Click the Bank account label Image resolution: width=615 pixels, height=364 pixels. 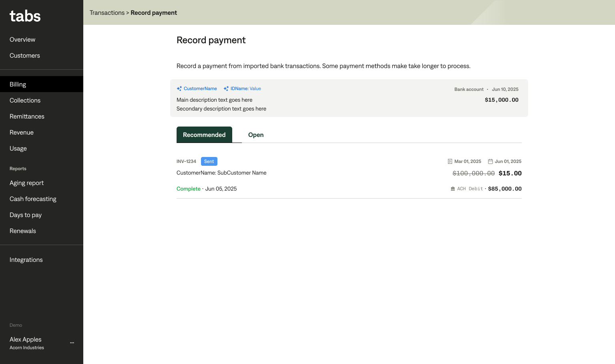[469, 89]
